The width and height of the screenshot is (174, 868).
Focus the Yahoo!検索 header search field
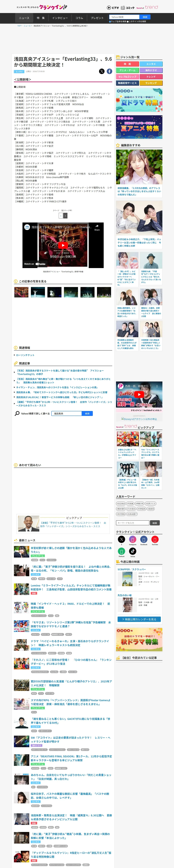(x=124, y=17)
